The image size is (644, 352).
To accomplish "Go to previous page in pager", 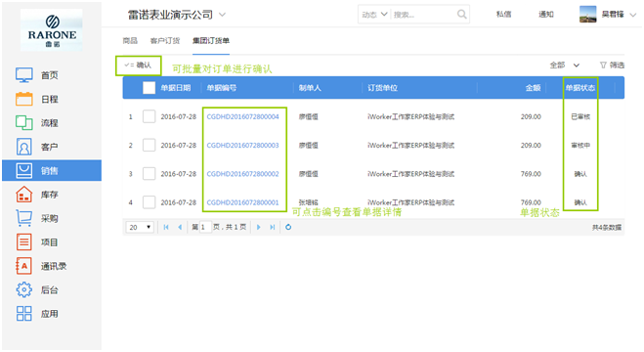I will [180, 227].
